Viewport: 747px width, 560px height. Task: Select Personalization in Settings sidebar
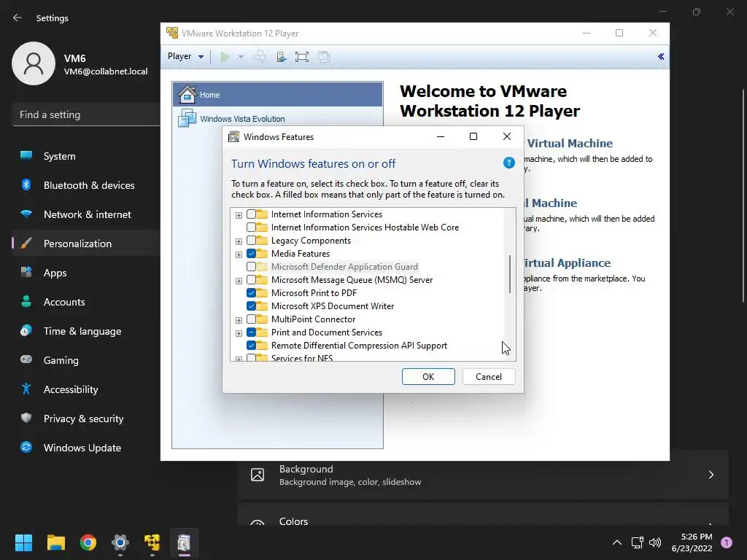click(x=86, y=244)
